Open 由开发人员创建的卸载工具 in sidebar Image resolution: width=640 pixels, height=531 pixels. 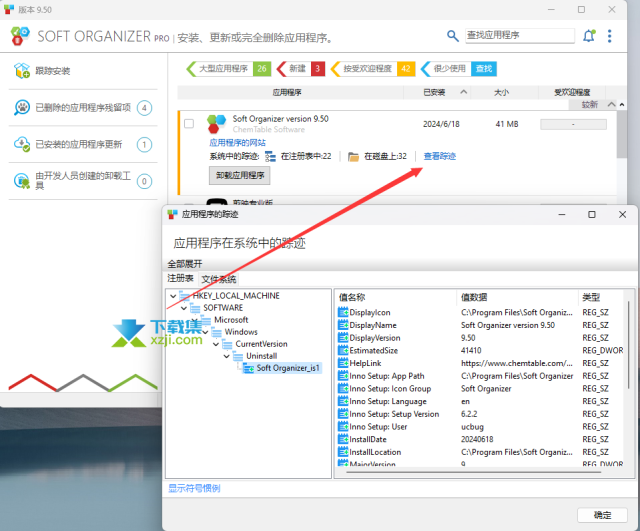point(82,181)
